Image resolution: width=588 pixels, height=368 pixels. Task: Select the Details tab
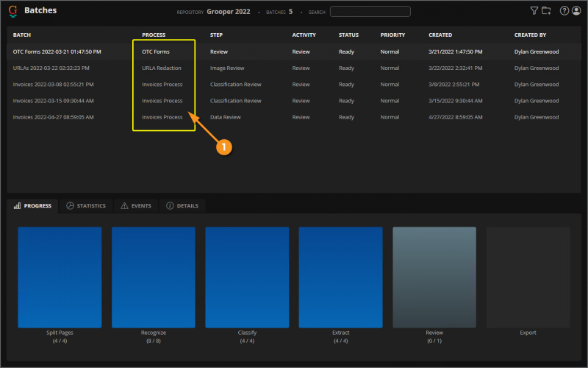182,206
